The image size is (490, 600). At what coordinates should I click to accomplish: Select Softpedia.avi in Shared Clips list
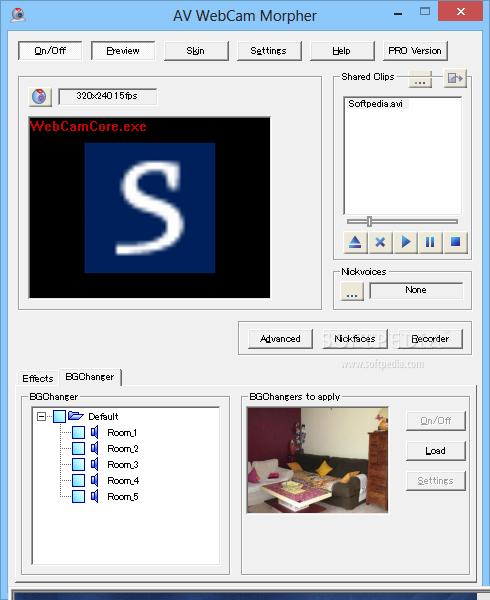(x=375, y=104)
